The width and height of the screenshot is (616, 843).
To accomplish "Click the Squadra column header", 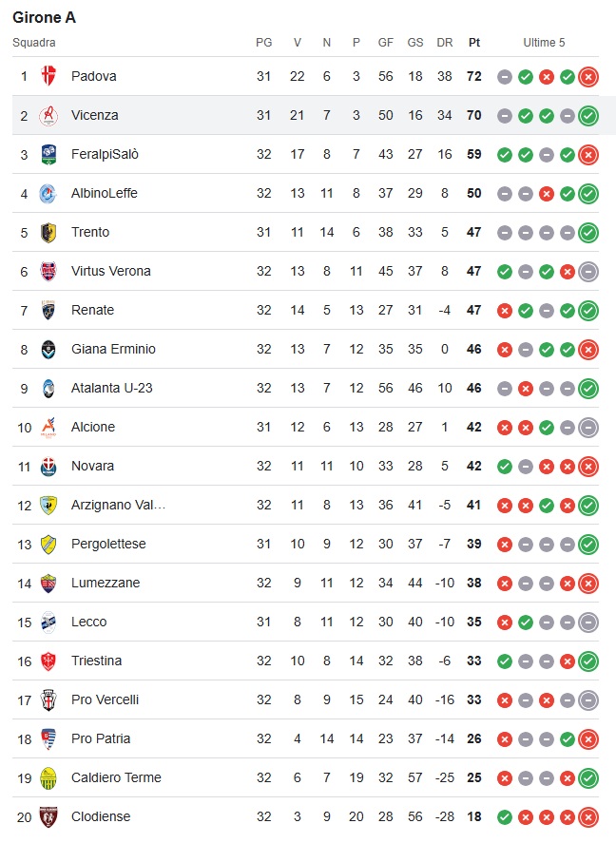I will pyautogui.click(x=34, y=43).
